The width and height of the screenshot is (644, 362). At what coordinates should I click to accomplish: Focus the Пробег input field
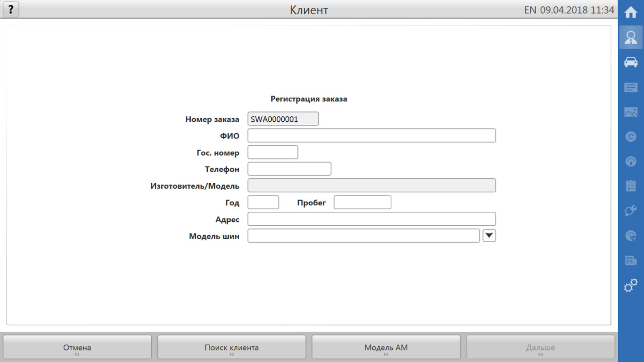pyautogui.click(x=362, y=202)
